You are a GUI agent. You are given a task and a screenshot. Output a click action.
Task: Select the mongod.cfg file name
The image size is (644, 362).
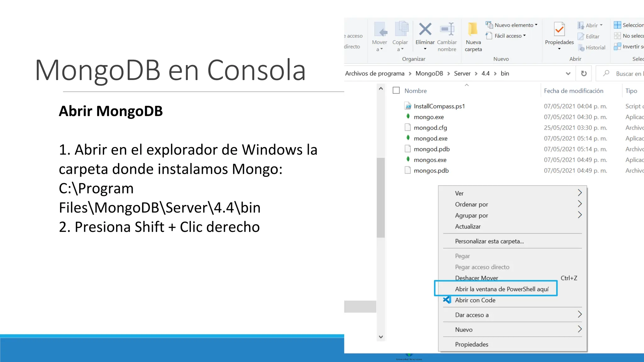click(430, 128)
